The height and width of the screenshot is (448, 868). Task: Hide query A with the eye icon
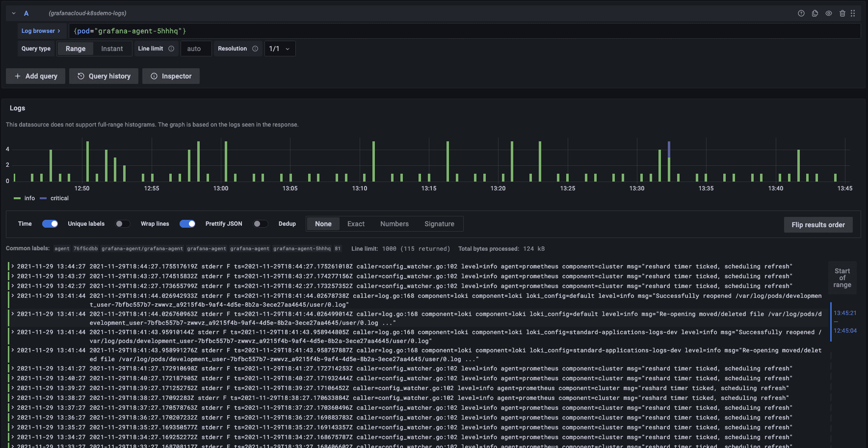point(829,13)
